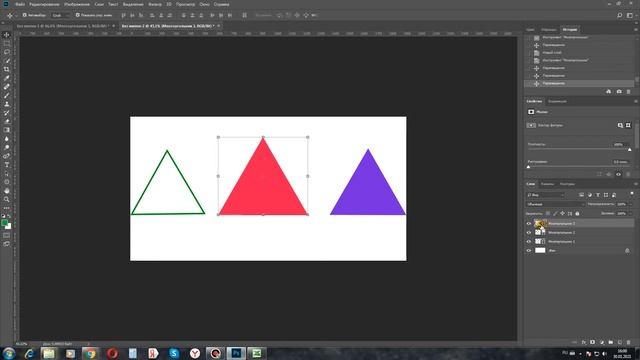
Task: Open the search icon in options bar
Action: 620,15
